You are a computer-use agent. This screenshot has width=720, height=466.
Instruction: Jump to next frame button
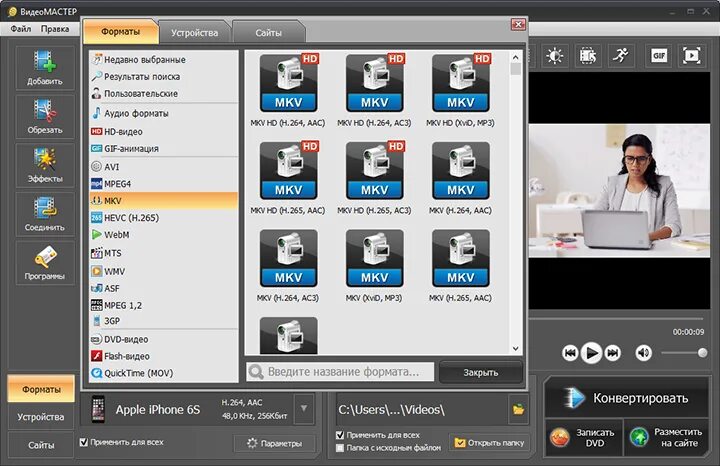pos(613,353)
